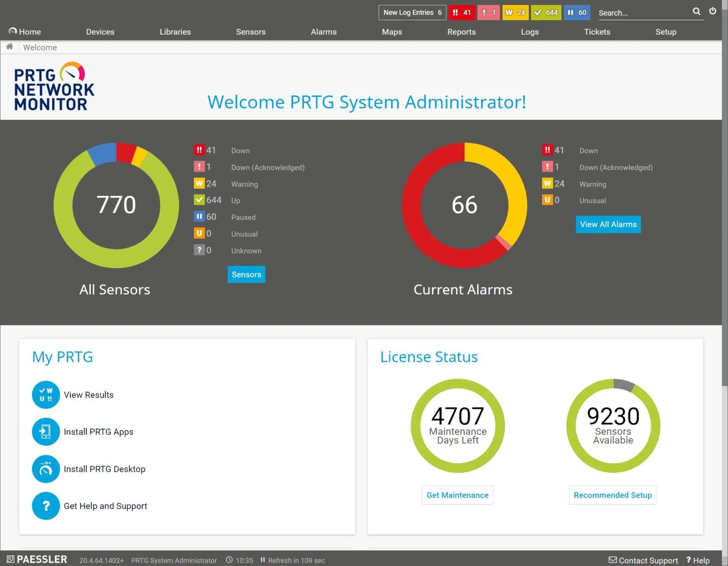728x566 pixels.
Task: Click the home breadcrumb icon
Action: [9, 46]
